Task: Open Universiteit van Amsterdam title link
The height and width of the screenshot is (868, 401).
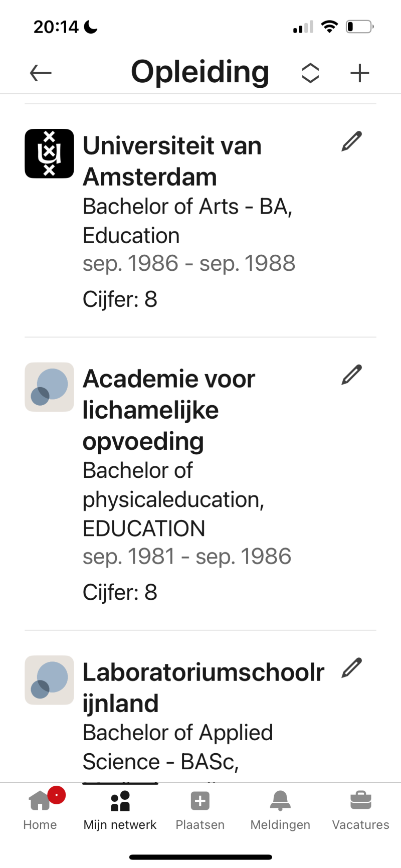Action: pyautogui.click(x=172, y=161)
